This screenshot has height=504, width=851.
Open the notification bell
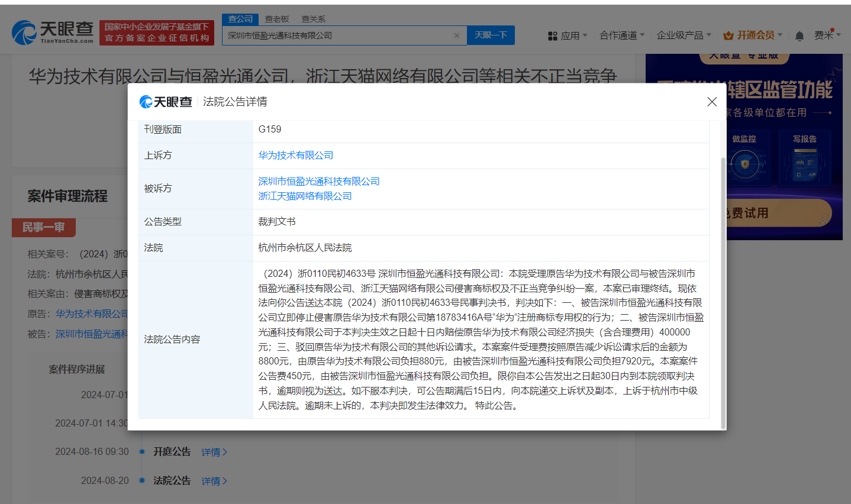click(x=798, y=35)
